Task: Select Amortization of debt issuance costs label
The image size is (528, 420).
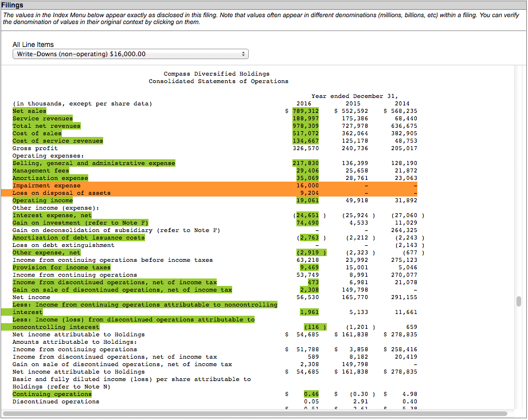Action: (79, 238)
